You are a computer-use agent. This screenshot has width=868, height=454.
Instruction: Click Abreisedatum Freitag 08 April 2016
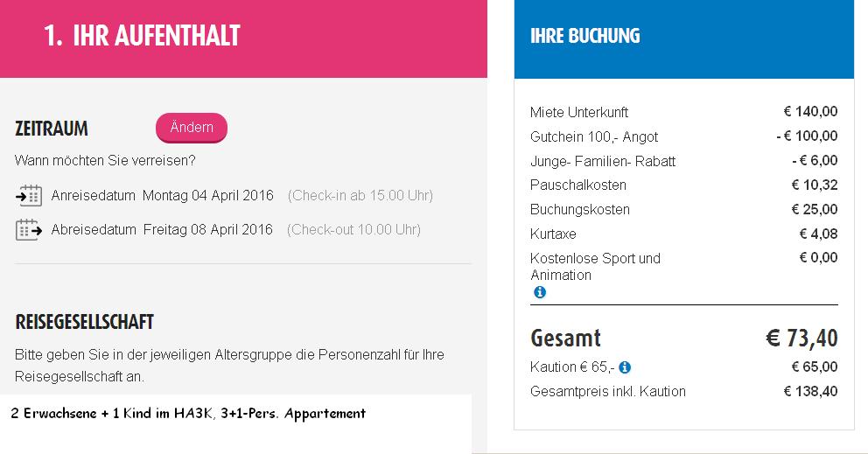(x=162, y=230)
